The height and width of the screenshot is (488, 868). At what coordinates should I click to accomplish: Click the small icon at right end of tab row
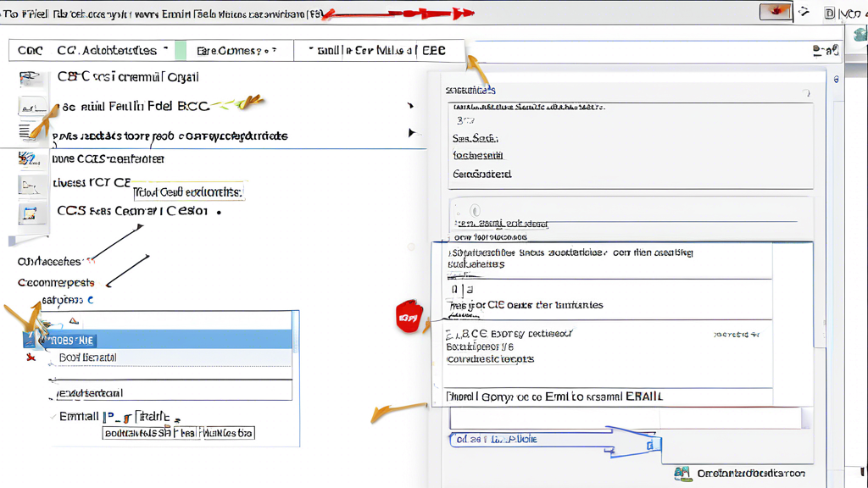click(826, 51)
